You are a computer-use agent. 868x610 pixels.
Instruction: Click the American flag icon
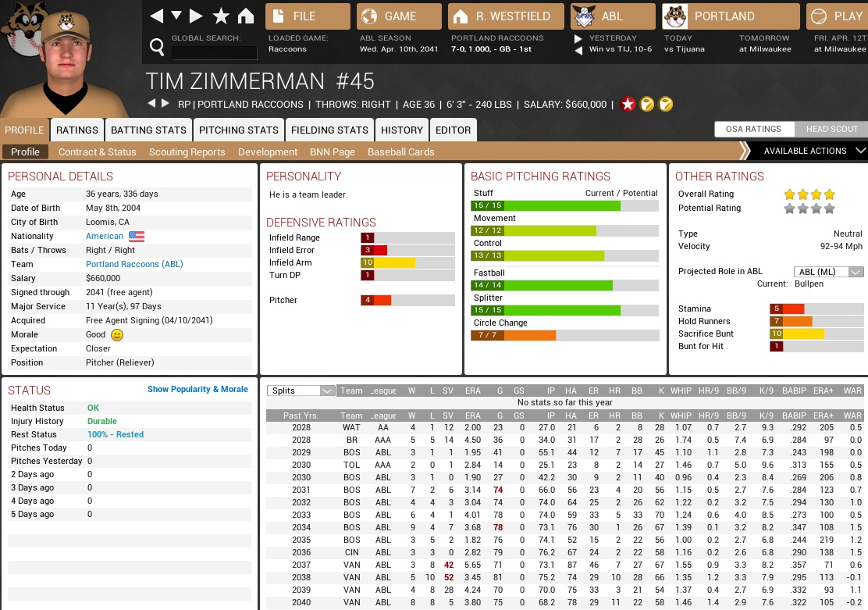(137, 237)
